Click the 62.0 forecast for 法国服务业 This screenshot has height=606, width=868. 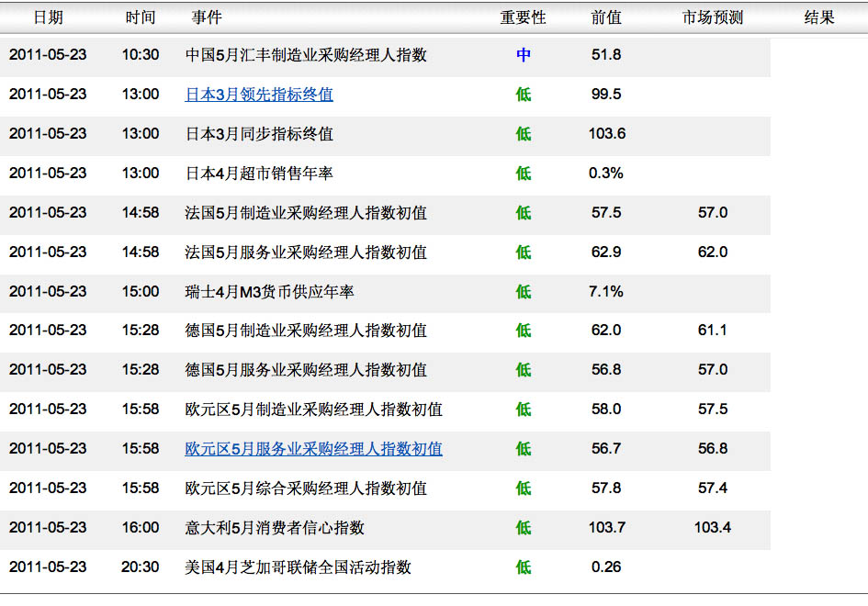click(x=713, y=252)
